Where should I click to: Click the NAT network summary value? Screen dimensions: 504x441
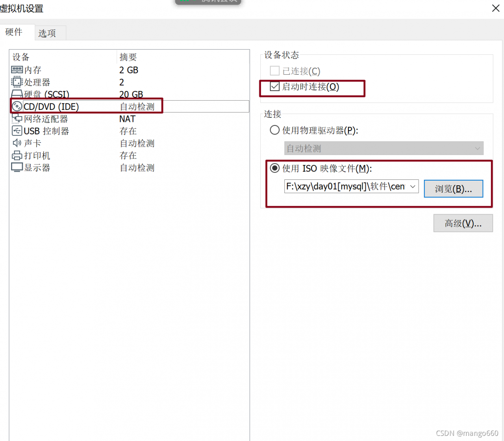click(127, 119)
